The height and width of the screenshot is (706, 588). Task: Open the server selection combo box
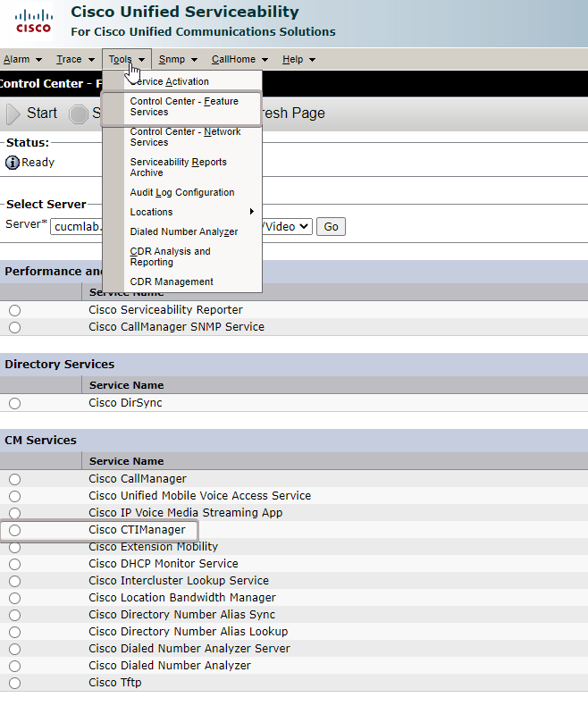point(286,226)
